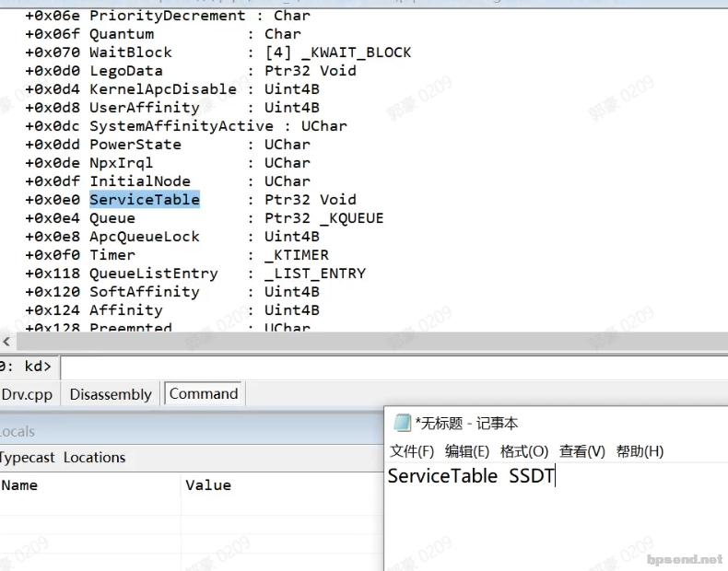728x571 pixels.
Task: Click the Name column header
Action: (x=19, y=485)
